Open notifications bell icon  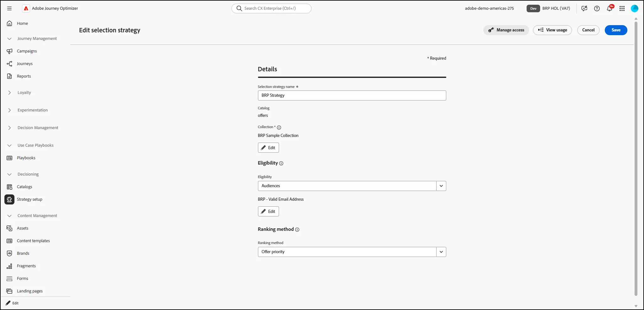pos(609,8)
